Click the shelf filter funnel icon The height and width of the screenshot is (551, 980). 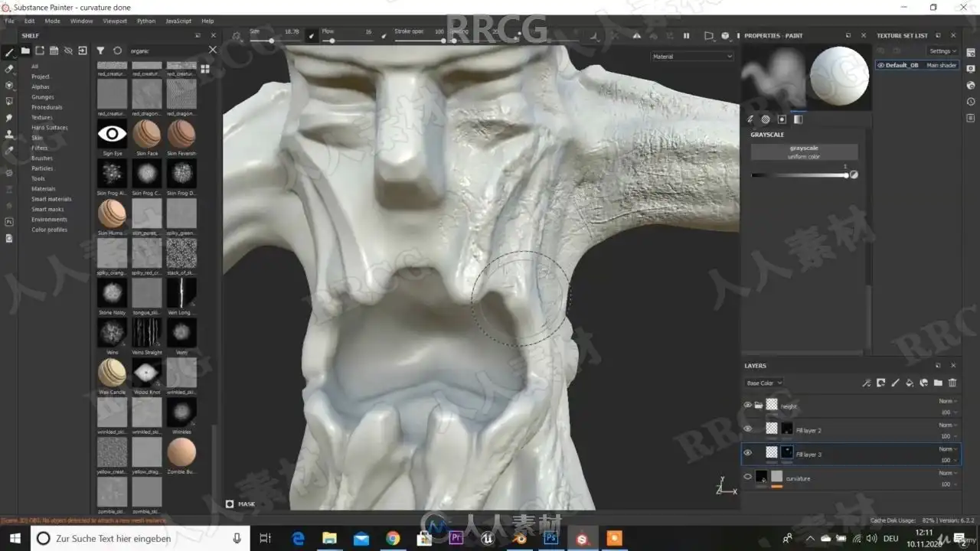pos(100,51)
